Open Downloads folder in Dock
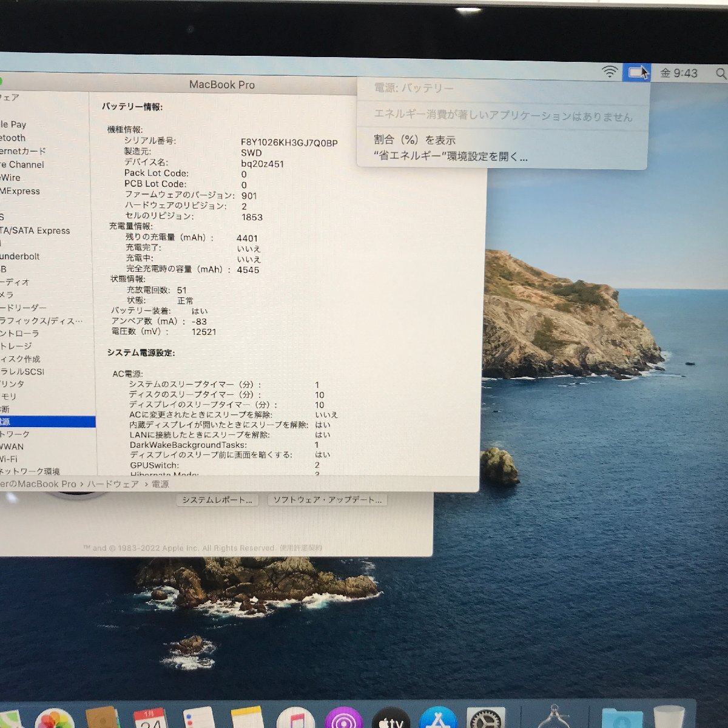Viewport: 728px width, 728px height. [x=622, y=718]
